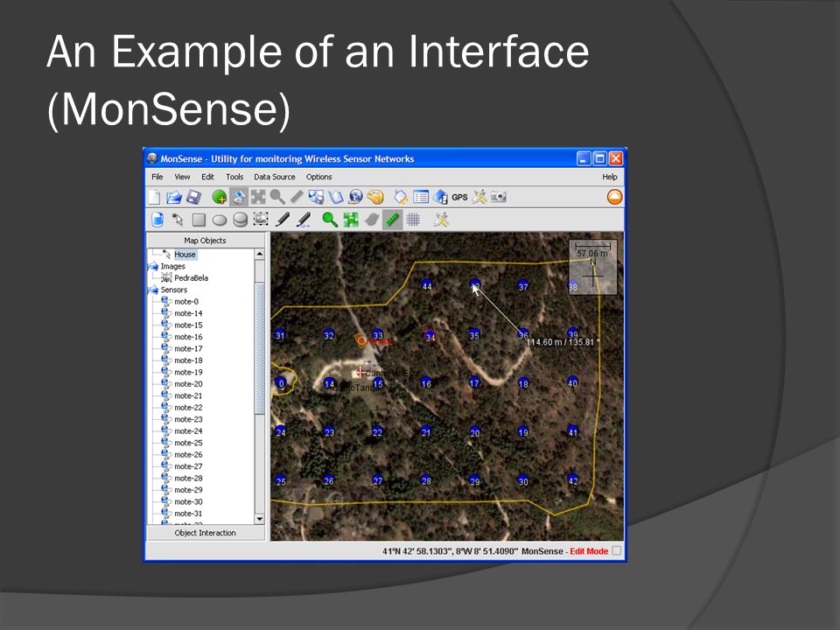840x630 pixels.
Task: Open the Edit menu
Action: [207, 177]
